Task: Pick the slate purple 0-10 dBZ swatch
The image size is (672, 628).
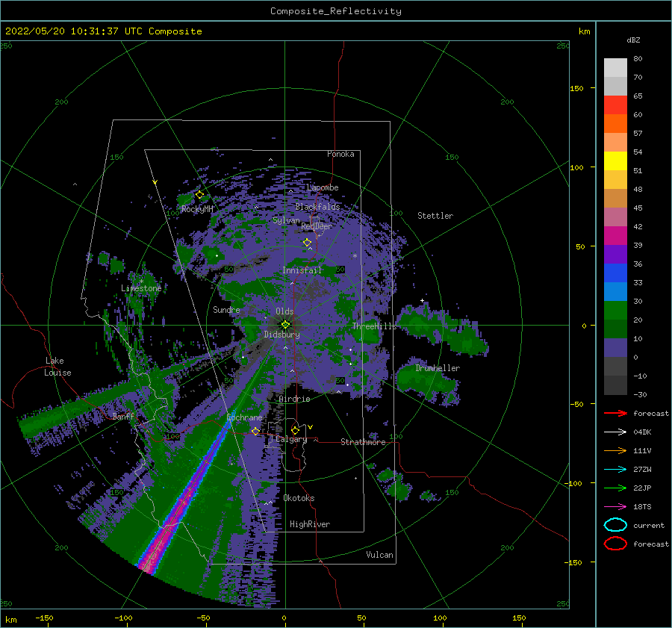Action: point(615,347)
